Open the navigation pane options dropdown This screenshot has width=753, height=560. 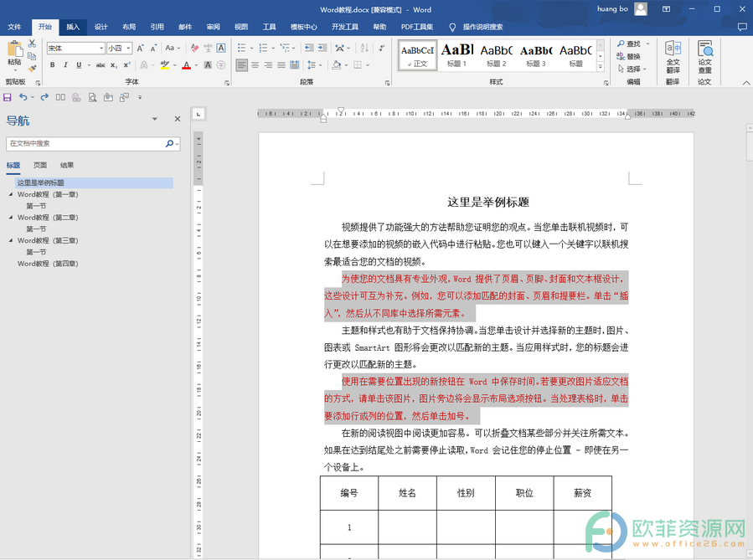click(155, 119)
